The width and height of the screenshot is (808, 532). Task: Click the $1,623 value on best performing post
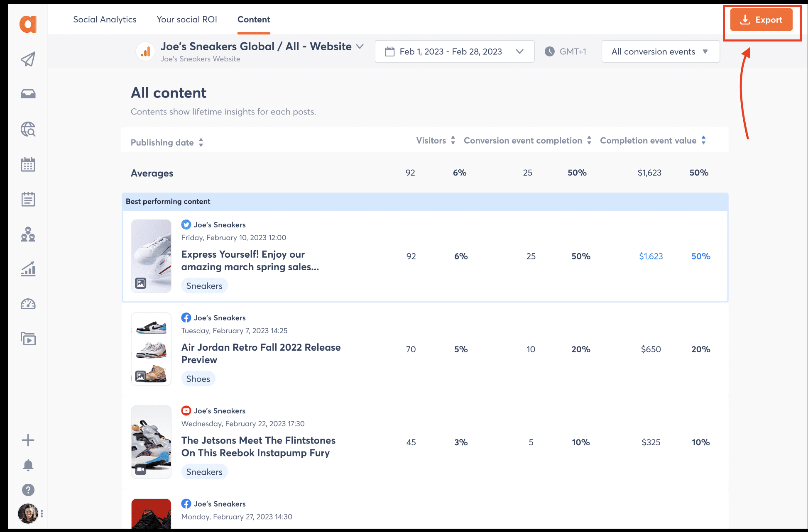(651, 256)
